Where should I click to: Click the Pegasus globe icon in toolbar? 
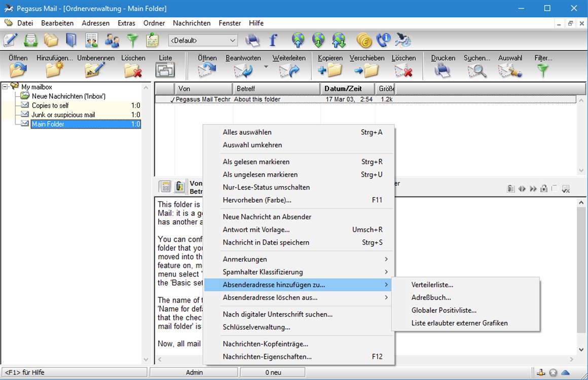point(403,40)
